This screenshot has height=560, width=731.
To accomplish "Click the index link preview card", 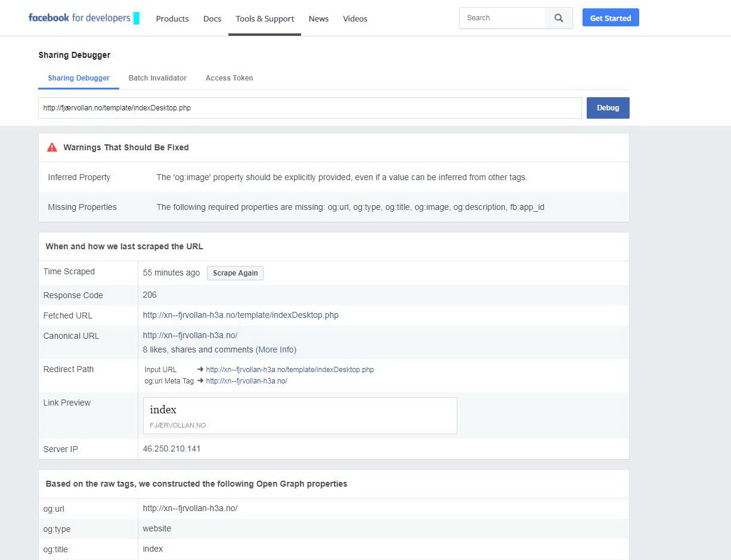I will 300,416.
